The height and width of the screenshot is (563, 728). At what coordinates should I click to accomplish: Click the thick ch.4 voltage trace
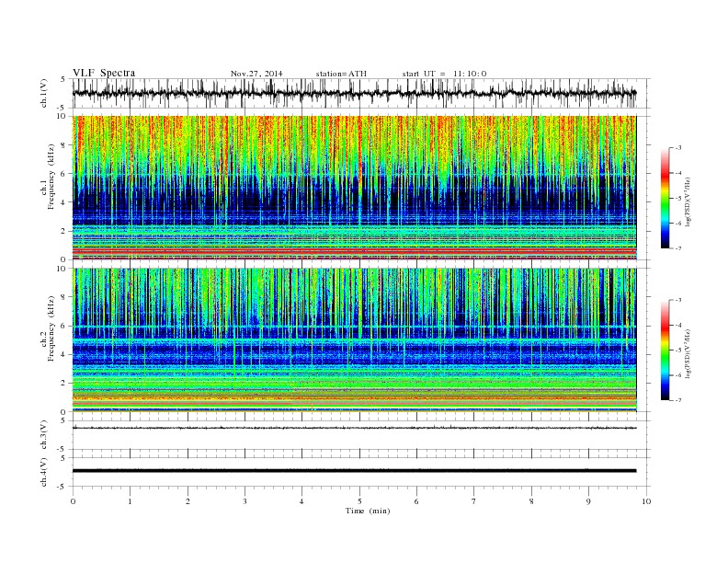[x=354, y=471]
